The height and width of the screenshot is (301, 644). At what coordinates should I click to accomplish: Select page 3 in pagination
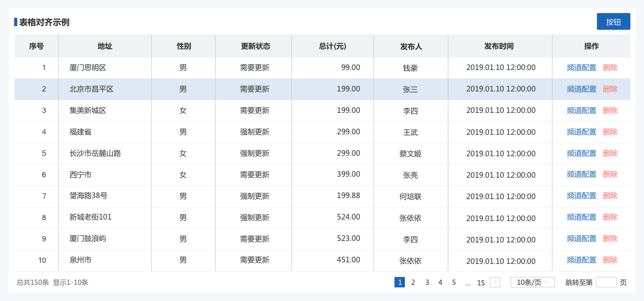coord(427,282)
